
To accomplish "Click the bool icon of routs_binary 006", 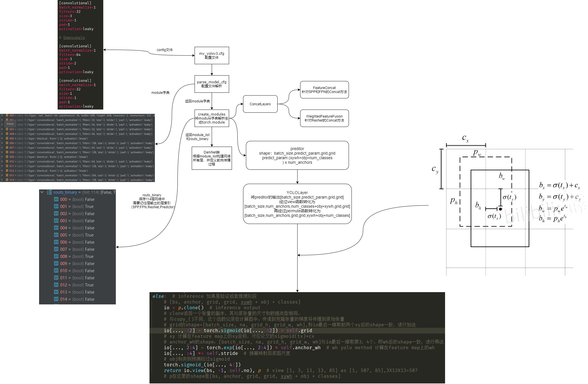I will point(56,242).
